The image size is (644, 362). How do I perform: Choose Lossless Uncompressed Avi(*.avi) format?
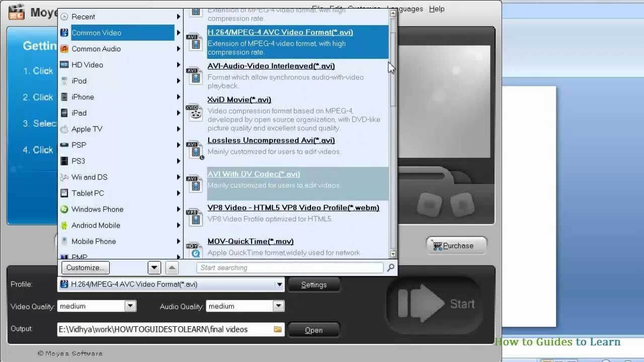tap(271, 140)
